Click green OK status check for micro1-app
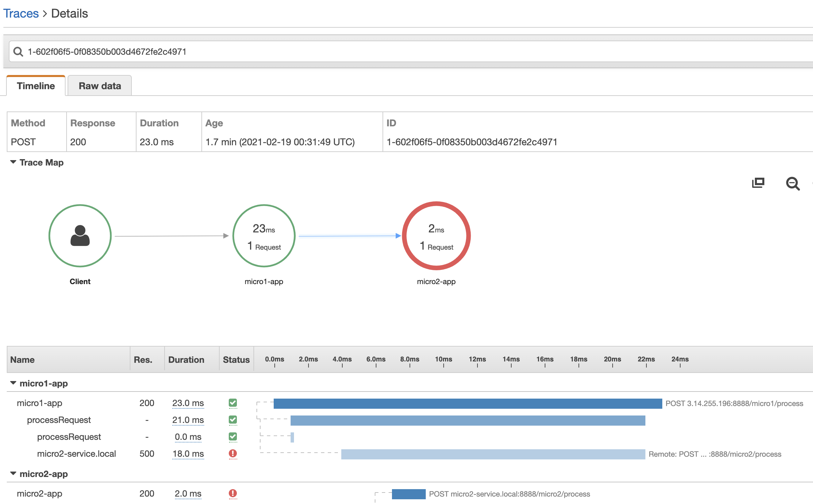This screenshot has width=813, height=504. (x=233, y=403)
